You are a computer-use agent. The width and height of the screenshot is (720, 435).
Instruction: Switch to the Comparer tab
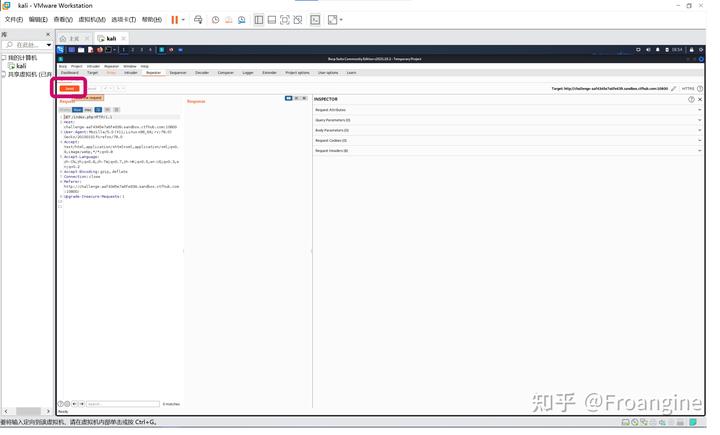pos(225,73)
